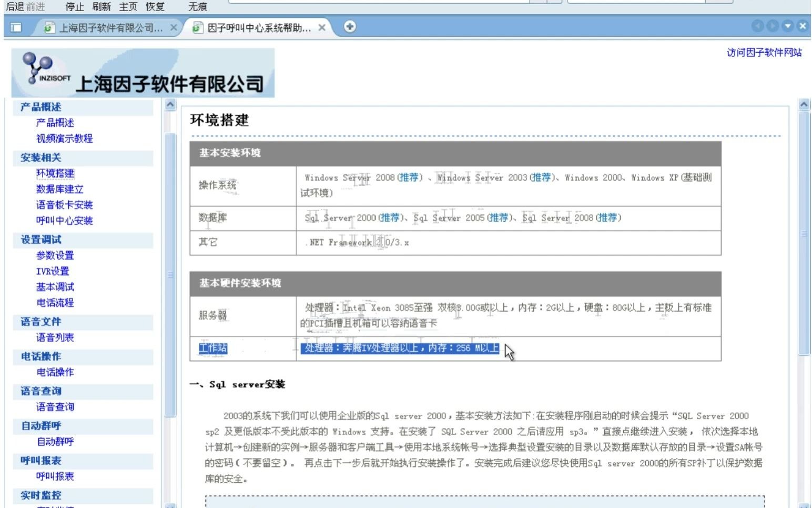This screenshot has height=508, width=812.
Task: Close the 因子呼叫中心系统帮助 tab
Action: [322, 27]
